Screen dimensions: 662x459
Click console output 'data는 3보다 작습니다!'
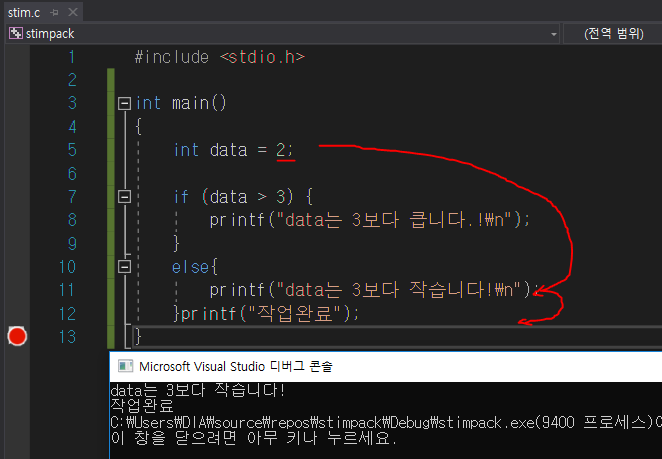pos(198,390)
